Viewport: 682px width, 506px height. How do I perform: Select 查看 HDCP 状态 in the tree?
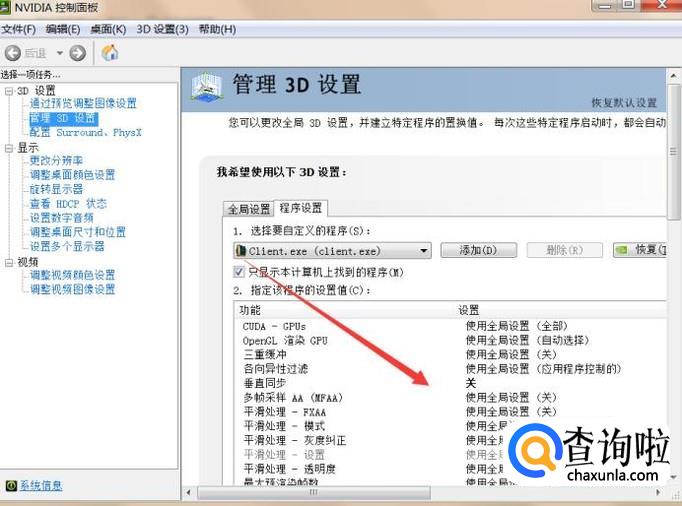click(68, 204)
